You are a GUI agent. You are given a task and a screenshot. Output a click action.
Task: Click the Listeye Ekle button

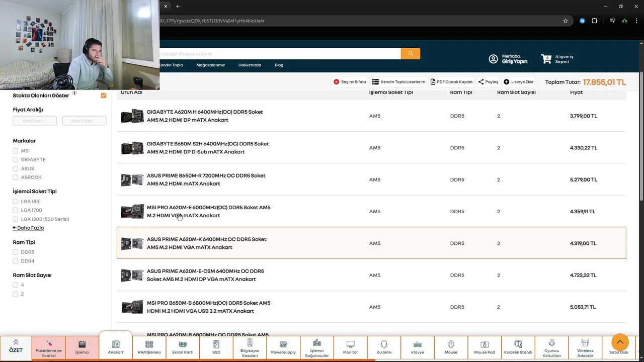pyautogui.click(x=519, y=81)
